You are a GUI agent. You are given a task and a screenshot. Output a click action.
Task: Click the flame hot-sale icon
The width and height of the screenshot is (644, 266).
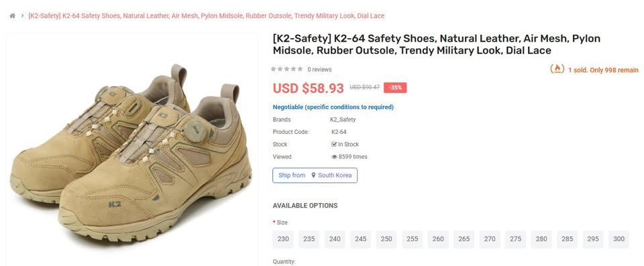pos(557,69)
